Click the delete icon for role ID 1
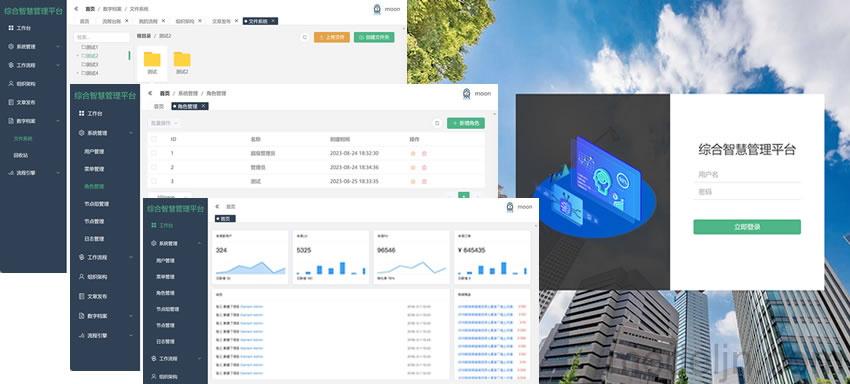The image size is (850, 384). 424,153
